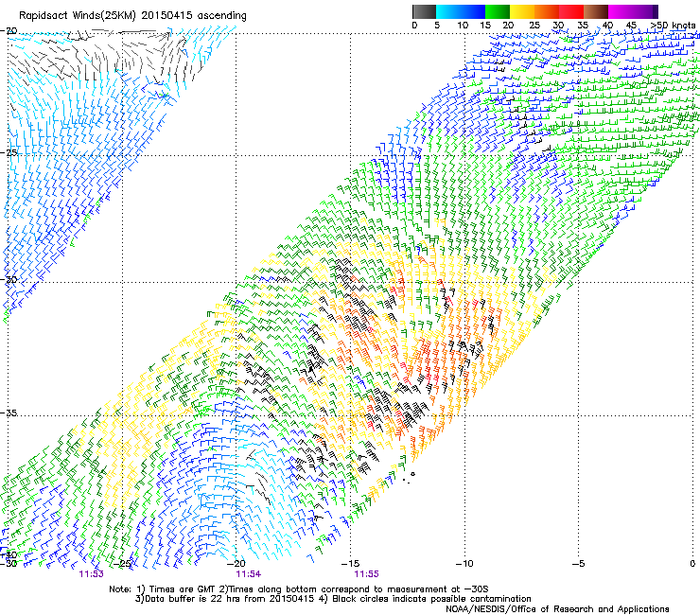The width and height of the screenshot is (700, 615).
Task: Click the '>50 knots' legend label
Action: pos(673,26)
